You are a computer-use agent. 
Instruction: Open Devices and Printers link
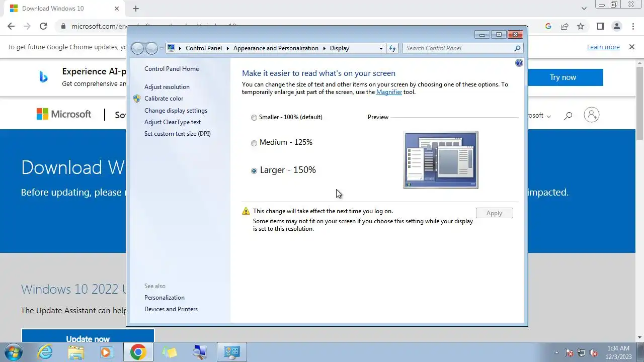click(x=171, y=309)
